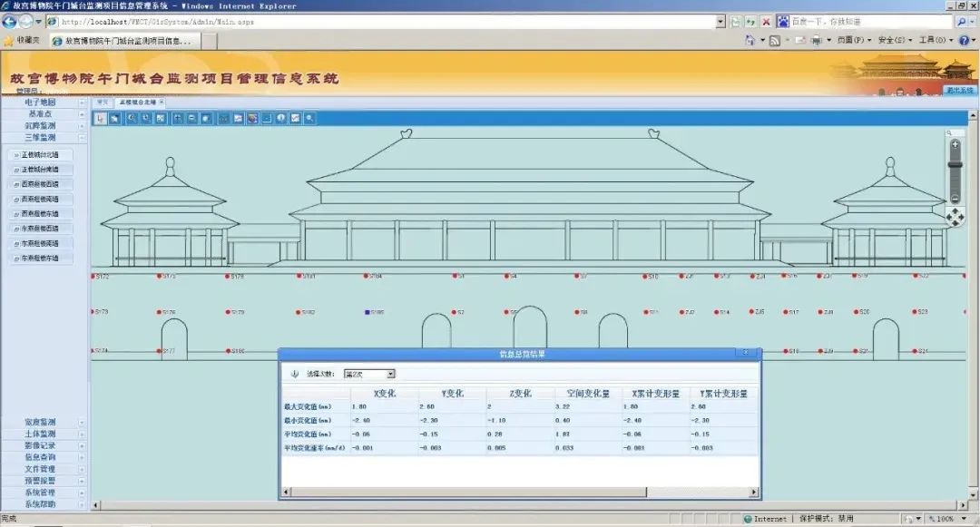
Task: Click the download icon beside 选择次数
Action: tap(294, 374)
